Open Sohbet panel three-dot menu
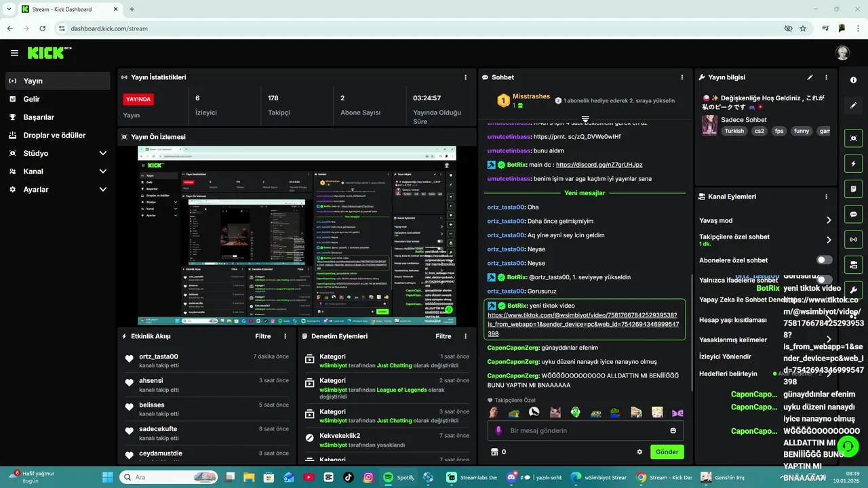 tap(682, 77)
